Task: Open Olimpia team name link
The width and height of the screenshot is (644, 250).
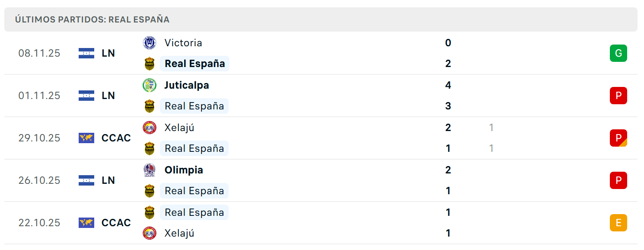Action: tap(184, 170)
